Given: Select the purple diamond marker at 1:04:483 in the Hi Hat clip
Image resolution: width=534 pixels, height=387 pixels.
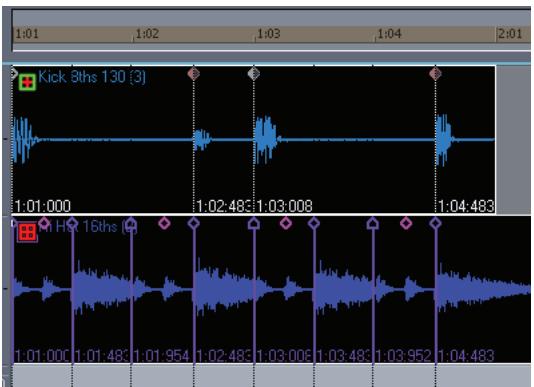Looking at the screenshot, I should [436, 223].
